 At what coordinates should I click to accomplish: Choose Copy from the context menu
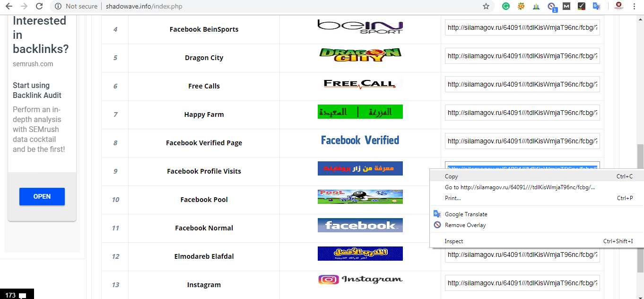[537, 176]
